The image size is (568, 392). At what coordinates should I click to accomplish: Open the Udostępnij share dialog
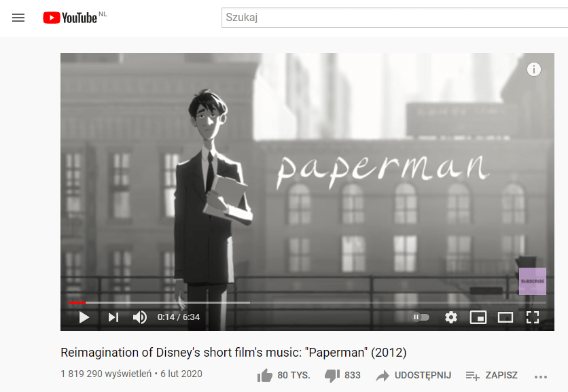tap(413, 375)
